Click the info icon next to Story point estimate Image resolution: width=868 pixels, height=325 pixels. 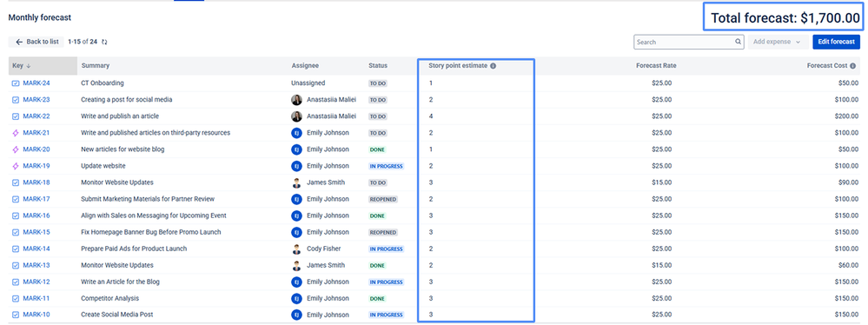494,65
